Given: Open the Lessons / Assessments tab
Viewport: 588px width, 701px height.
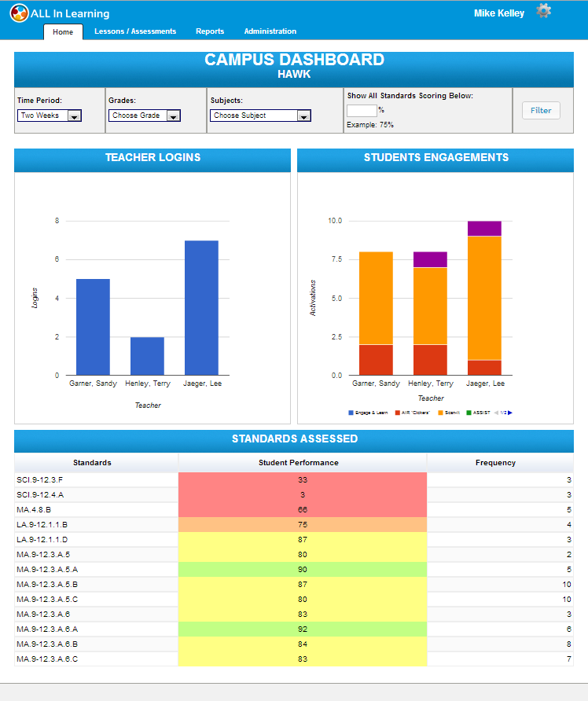Looking at the screenshot, I should tap(135, 31).
